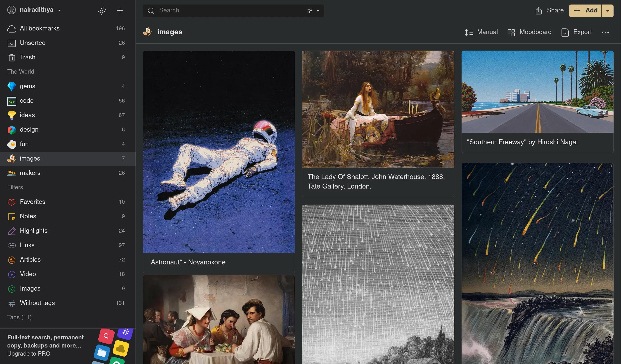
Task: Select the Highlights pencil filter
Action: [x=33, y=231]
